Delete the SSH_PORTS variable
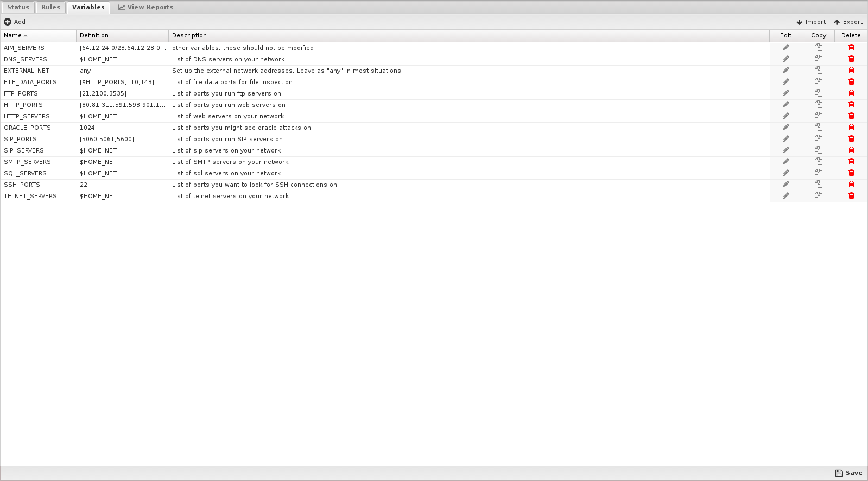The height and width of the screenshot is (481, 868). (x=851, y=185)
